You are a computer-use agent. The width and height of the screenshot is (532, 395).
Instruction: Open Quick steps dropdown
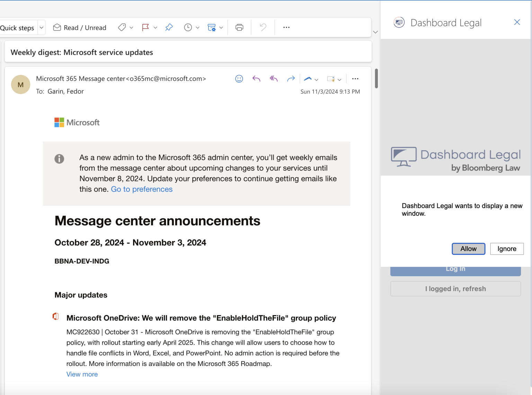[41, 27]
